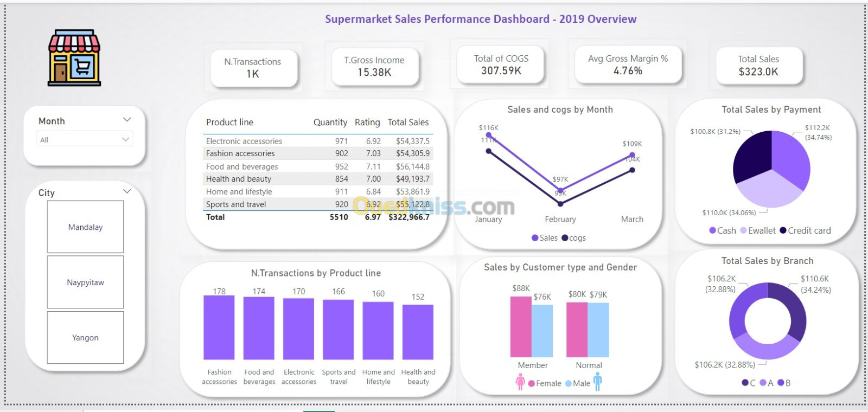Open the Month 'All' dropdown
868x412 pixels.
pyautogui.click(x=85, y=140)
